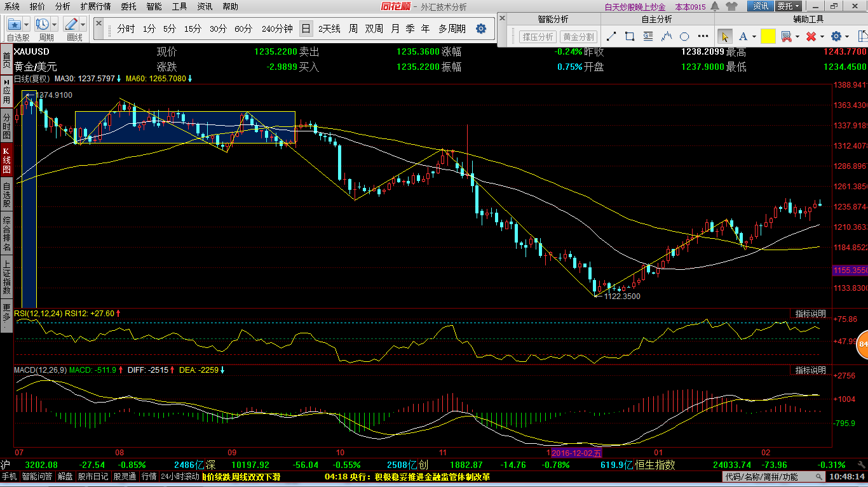Viewport: 868px width, 487px height.
Task: Select the text annotation line tool
Action: pos(649,36)
